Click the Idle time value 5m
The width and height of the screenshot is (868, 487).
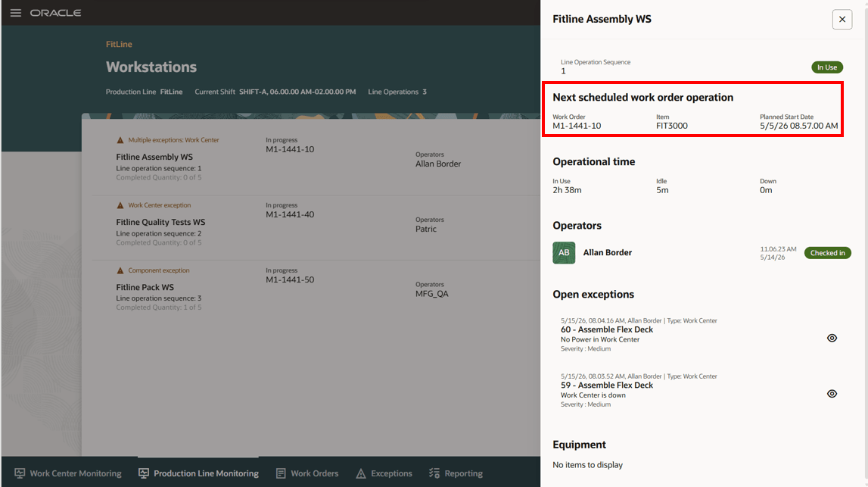coord(662,190)
